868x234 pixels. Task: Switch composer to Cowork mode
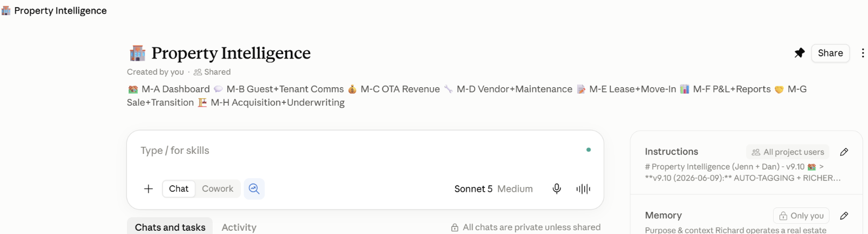pos(218,188)
